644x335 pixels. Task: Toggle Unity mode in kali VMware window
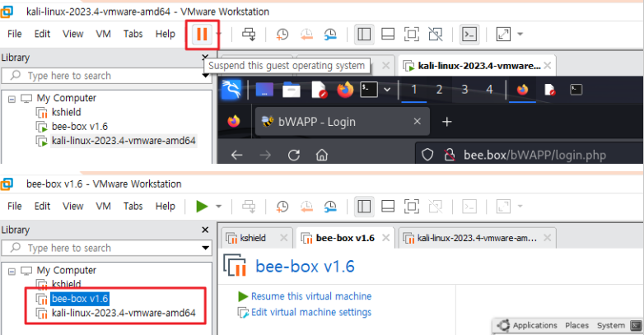436,34
